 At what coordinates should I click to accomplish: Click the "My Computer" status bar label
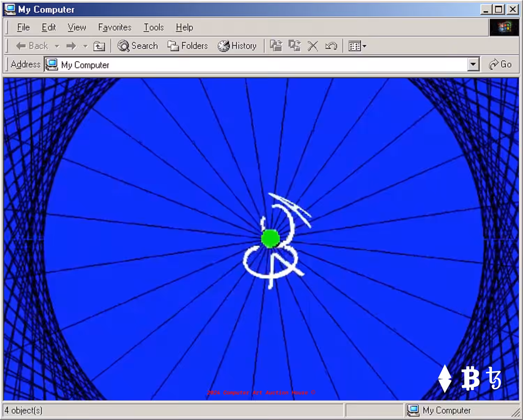pyautogui.click(x=446, y=410)
